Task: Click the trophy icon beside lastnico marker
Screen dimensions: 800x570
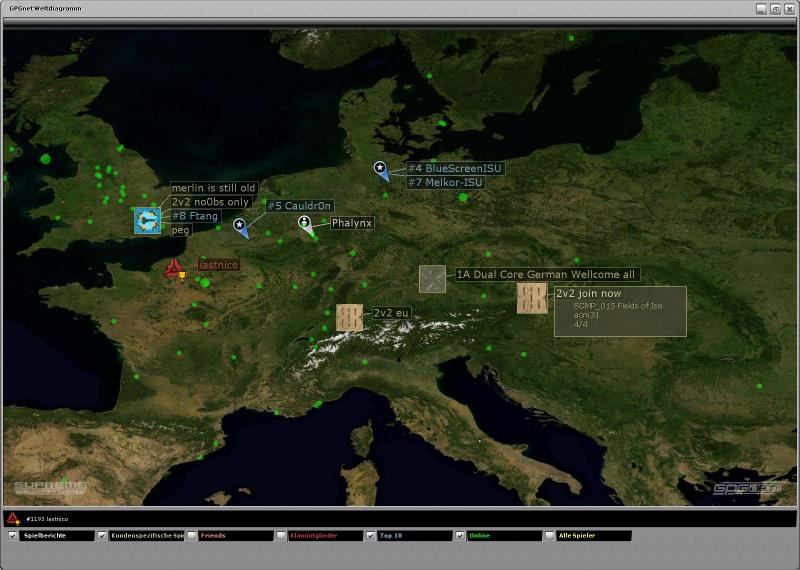Action: pos(182,276)
